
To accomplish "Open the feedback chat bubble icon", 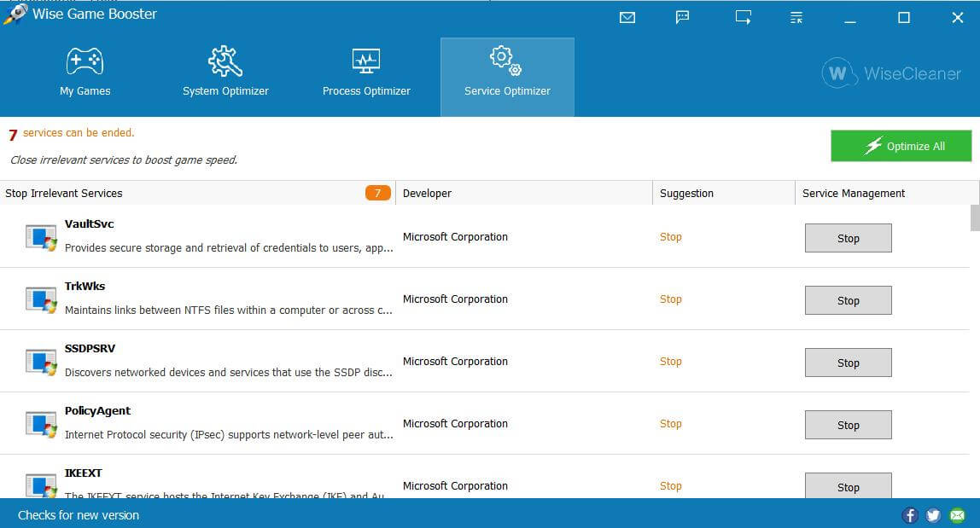I will click(x=683, y=17).
